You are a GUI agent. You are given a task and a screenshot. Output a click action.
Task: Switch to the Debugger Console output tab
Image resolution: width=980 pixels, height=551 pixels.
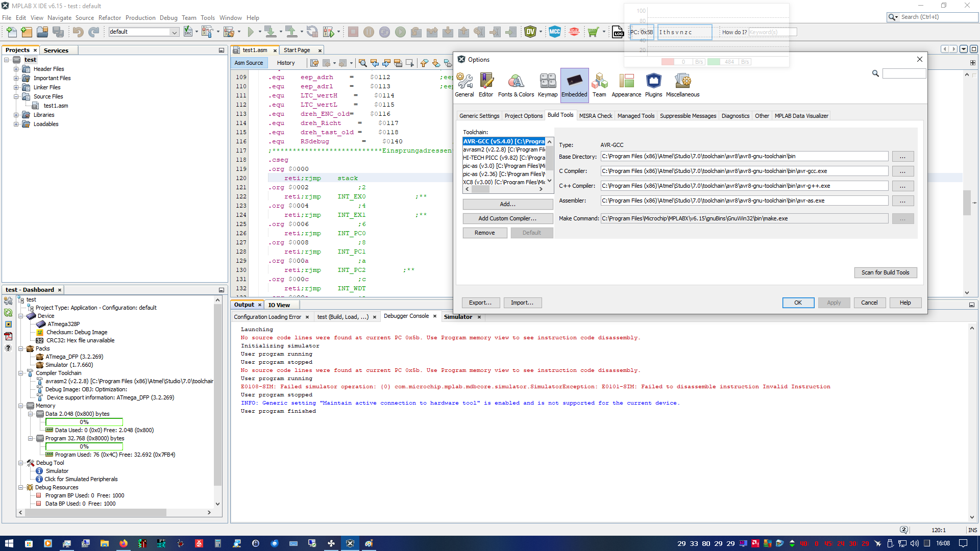tap(406, 316)
